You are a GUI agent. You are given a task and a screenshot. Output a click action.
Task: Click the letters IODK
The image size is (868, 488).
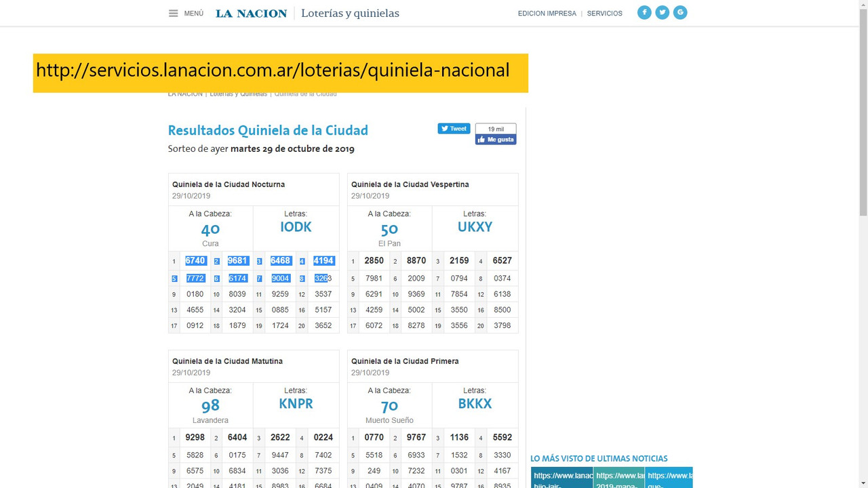point(296,227)
